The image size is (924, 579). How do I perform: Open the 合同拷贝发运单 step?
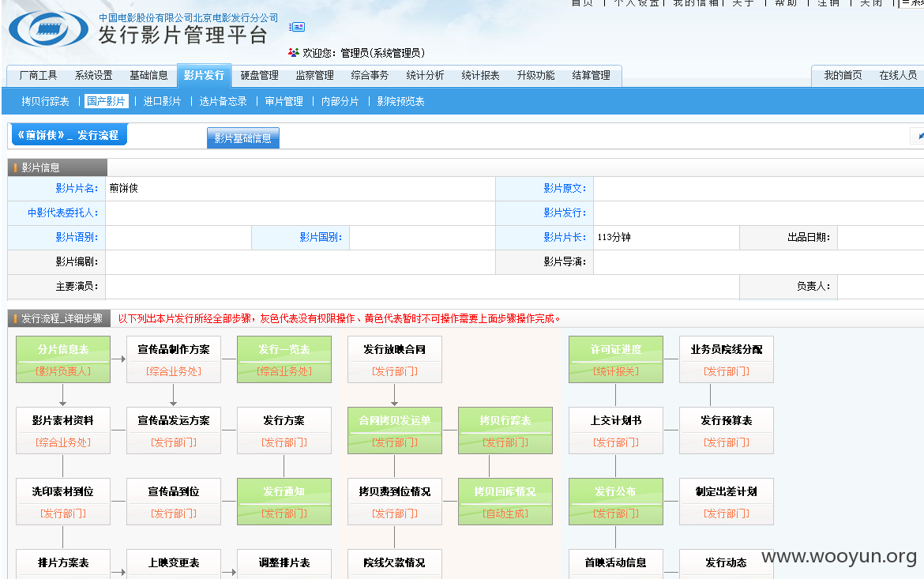[x=395, y=430]
